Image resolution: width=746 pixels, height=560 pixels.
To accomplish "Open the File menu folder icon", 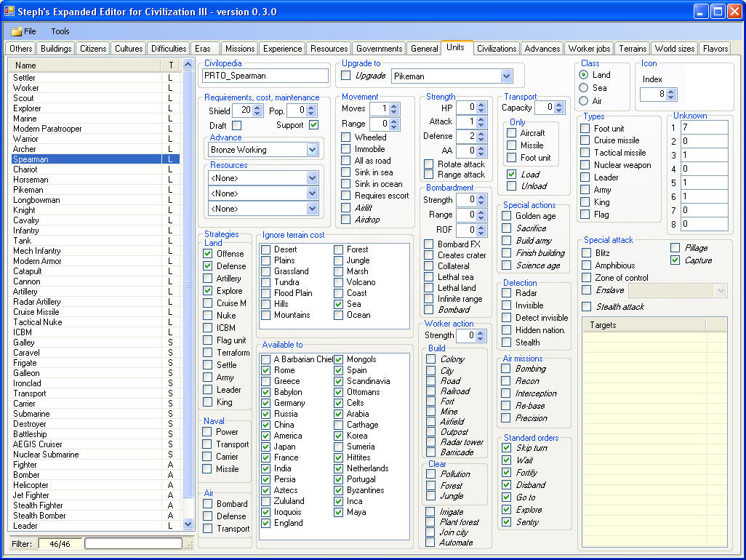I will click(x=17, y=31).
